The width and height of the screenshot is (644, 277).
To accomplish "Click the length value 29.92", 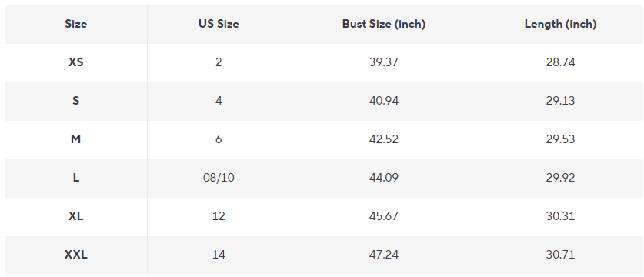I will [x=560, y=178].
